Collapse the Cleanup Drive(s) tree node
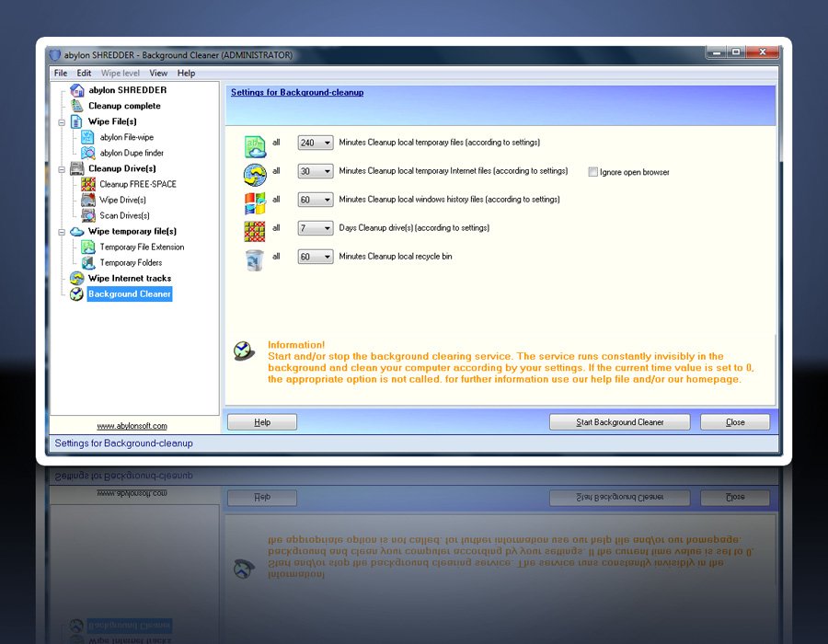Screen dimensions: 828x644 (x=62, y=169)
